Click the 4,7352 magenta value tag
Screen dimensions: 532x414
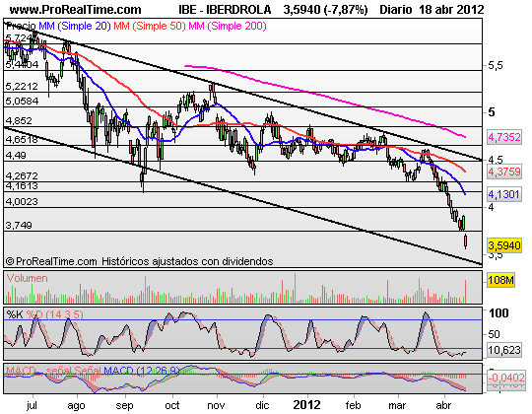504,137
